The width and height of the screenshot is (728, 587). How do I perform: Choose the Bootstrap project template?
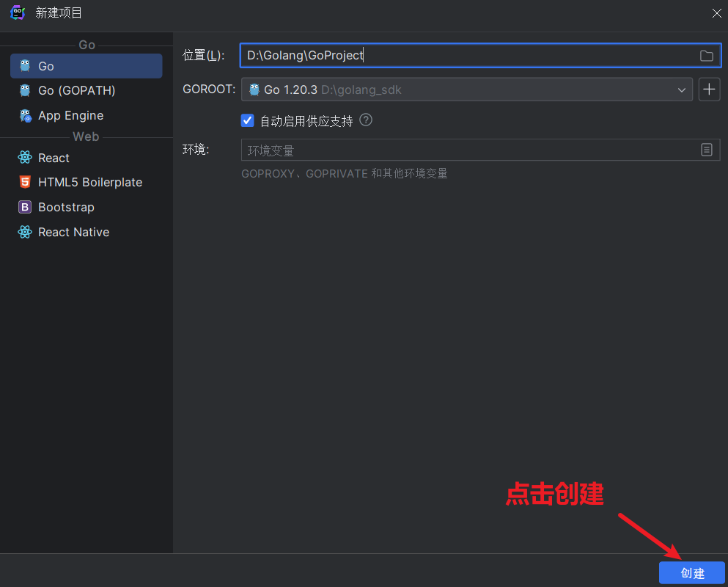click(65, 207)
